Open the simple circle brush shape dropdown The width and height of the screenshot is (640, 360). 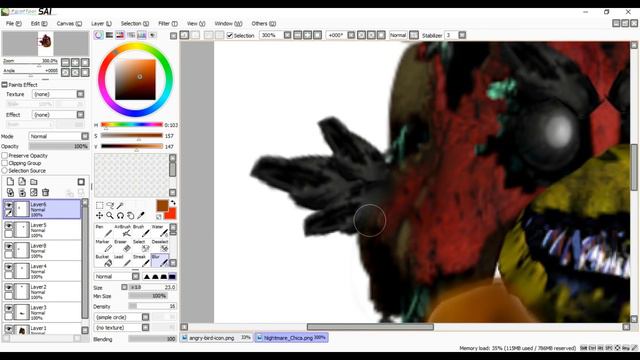click(145, 317)
